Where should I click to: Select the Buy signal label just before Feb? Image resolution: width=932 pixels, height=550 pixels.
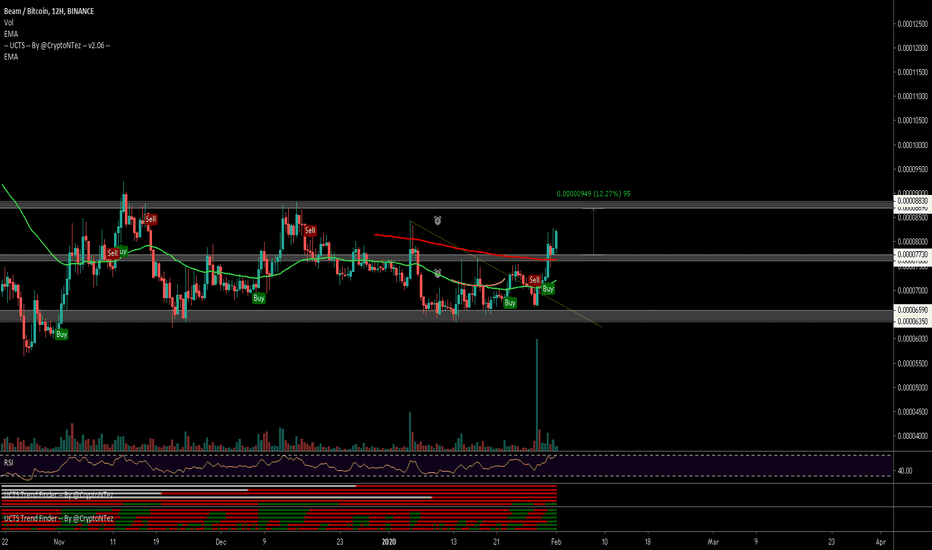tap(548, 288)
